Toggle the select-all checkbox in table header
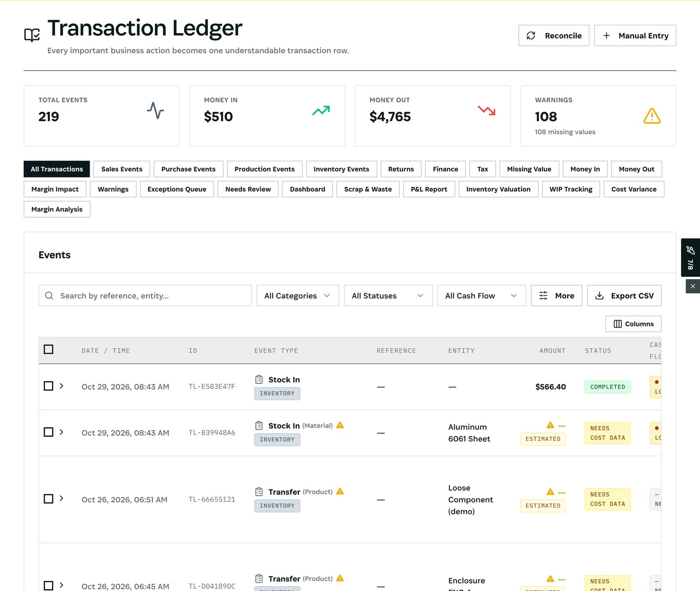The image size is (700, 591). 49,349
